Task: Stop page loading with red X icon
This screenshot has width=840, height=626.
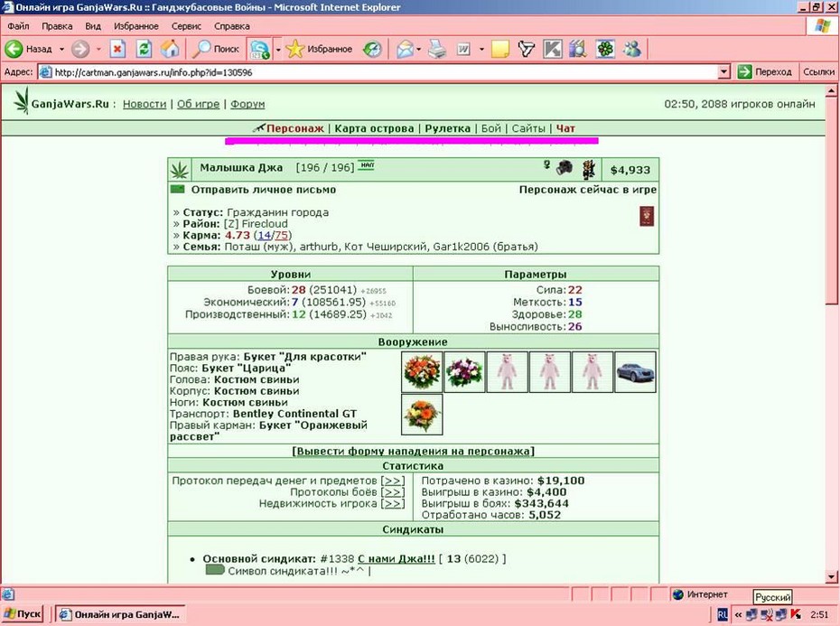Action: (117, 49)
